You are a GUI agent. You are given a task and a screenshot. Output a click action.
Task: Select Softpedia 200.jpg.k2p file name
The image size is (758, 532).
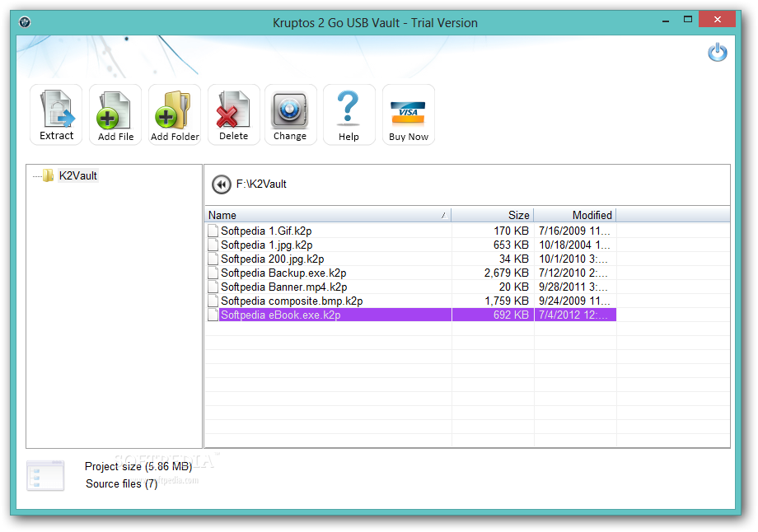(273, 259)
